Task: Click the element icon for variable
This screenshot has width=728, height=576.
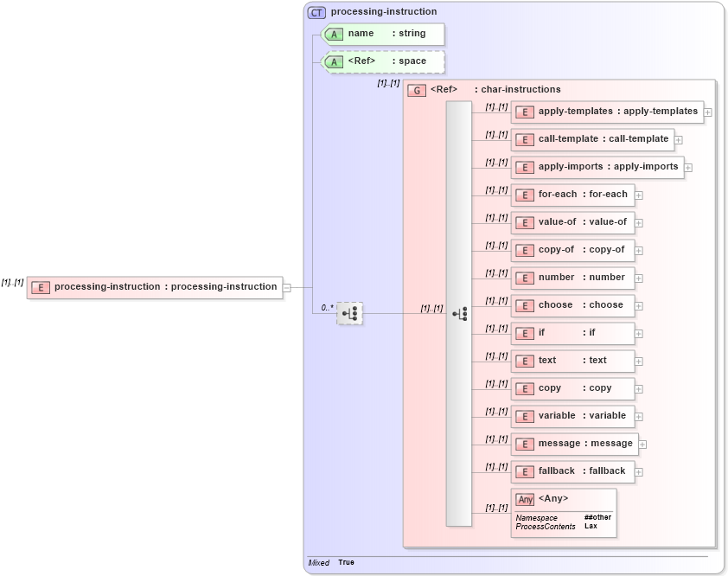Action: pyautogui.click(x=524, y=416)
